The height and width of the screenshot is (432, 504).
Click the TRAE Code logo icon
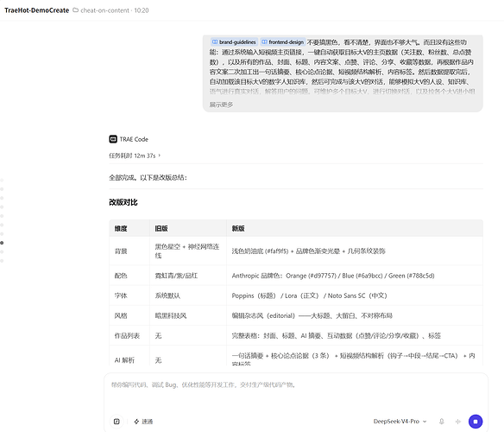(113, 139)
